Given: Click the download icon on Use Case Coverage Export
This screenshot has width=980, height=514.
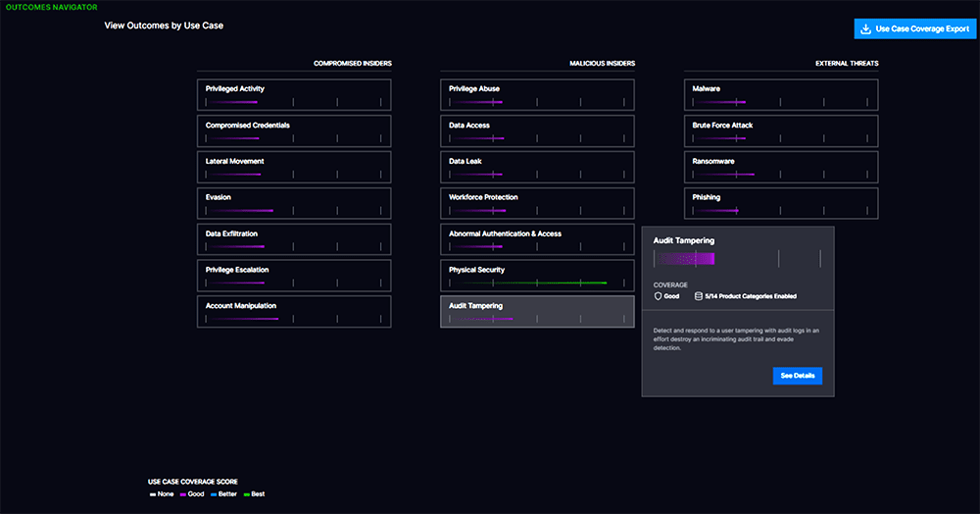Looking at the screenshot, I should point(865,28).
